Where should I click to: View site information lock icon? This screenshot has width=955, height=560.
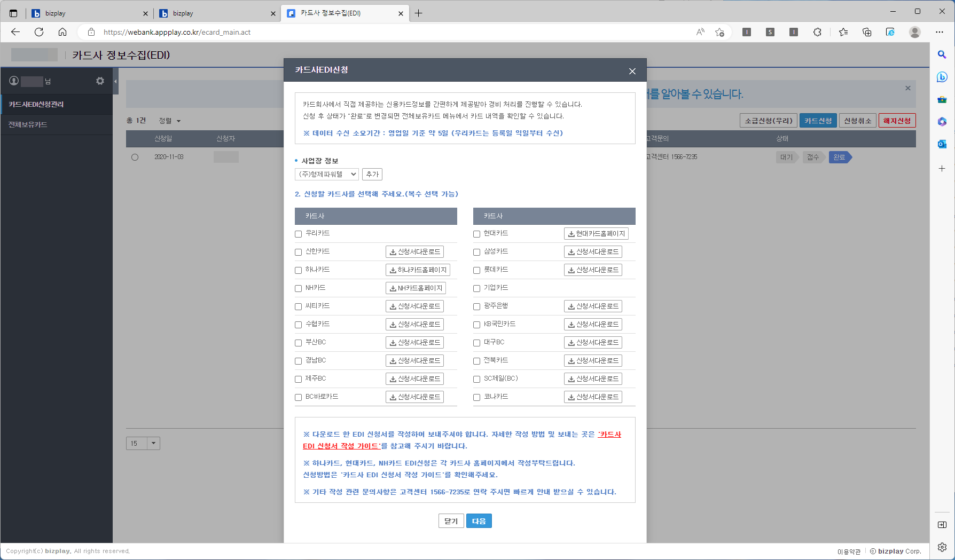(x=91, y=32)
